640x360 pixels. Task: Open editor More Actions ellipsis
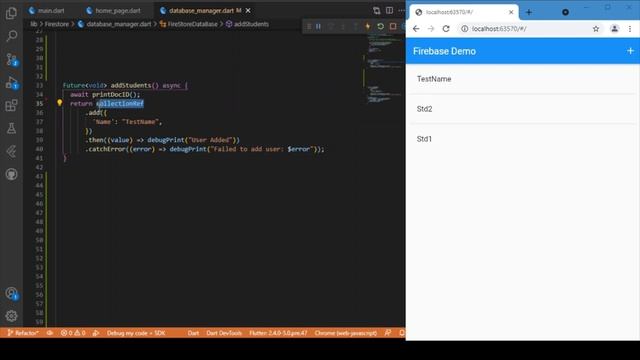[x=401, y=11]
